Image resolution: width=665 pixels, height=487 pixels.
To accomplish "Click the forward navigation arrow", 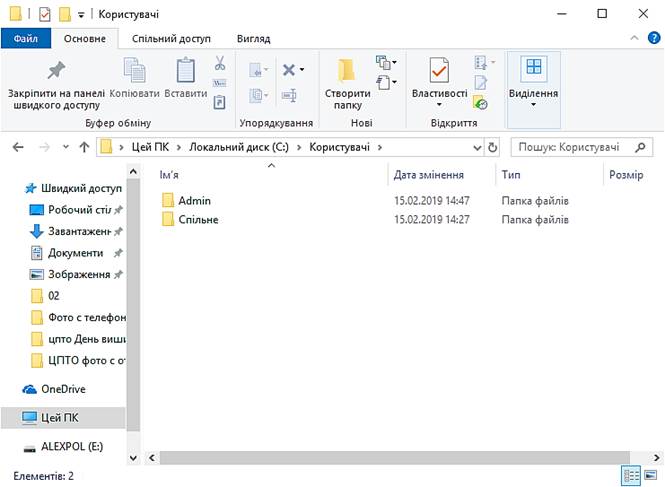I will click(44, 147).
